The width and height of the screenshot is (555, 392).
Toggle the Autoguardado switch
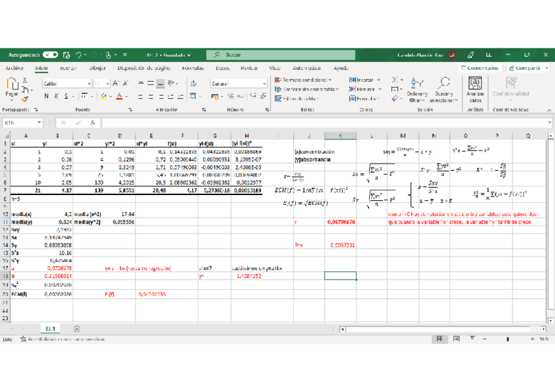click(50, 56)
